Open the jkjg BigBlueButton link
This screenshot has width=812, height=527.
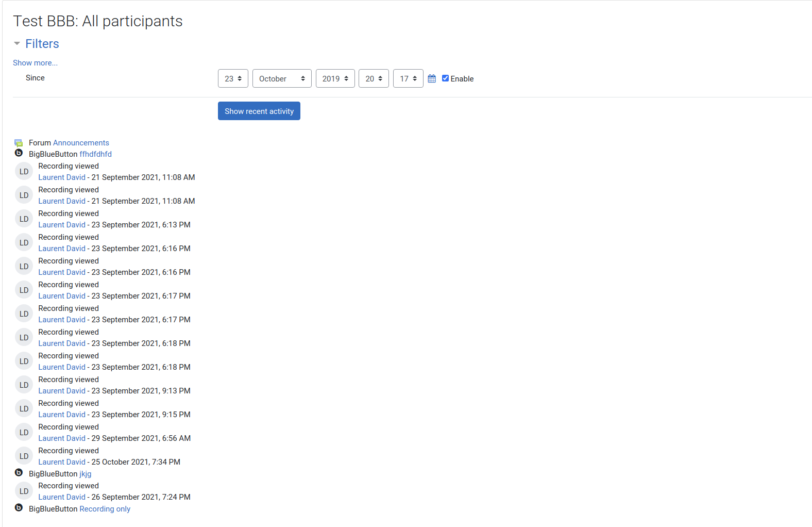85,474
